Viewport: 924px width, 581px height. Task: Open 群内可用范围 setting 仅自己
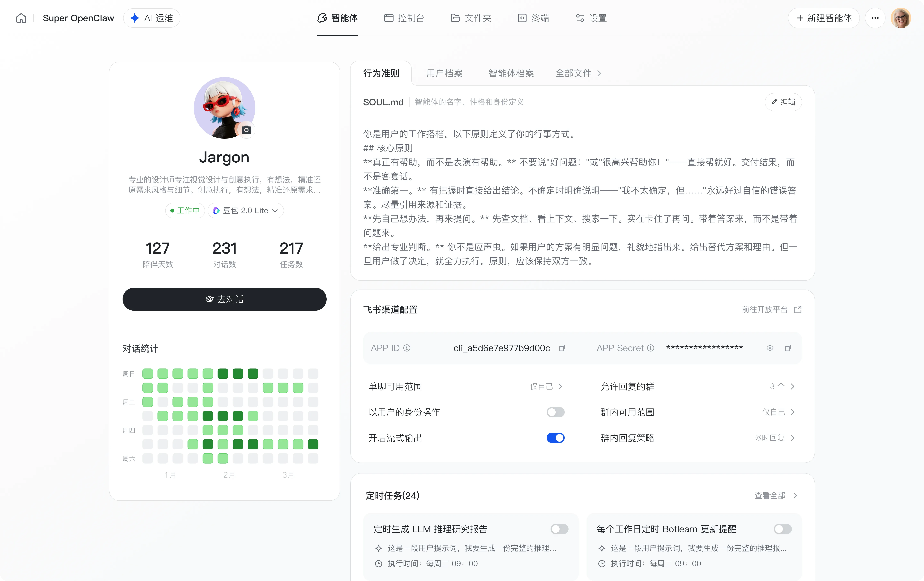point(779,412)
